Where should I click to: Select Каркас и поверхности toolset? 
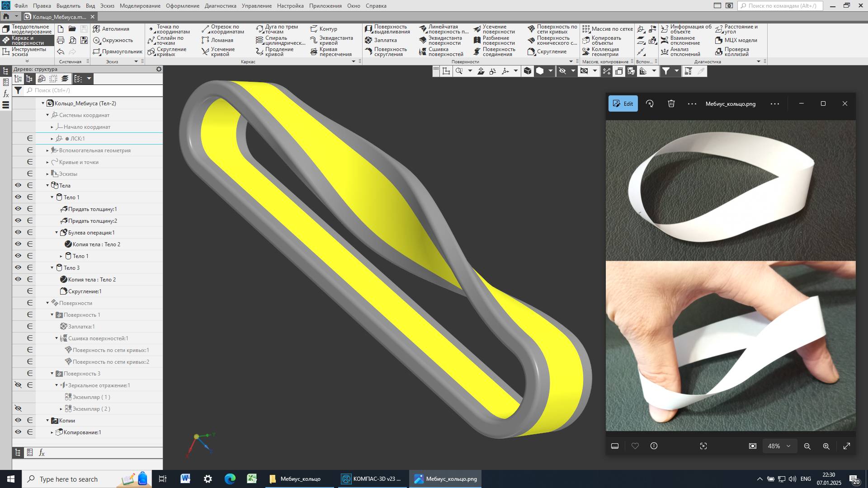(x=27, y=40)
